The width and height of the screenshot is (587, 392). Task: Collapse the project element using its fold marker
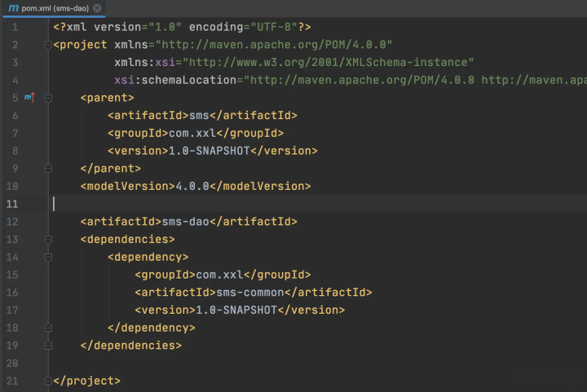coord(48,45)
